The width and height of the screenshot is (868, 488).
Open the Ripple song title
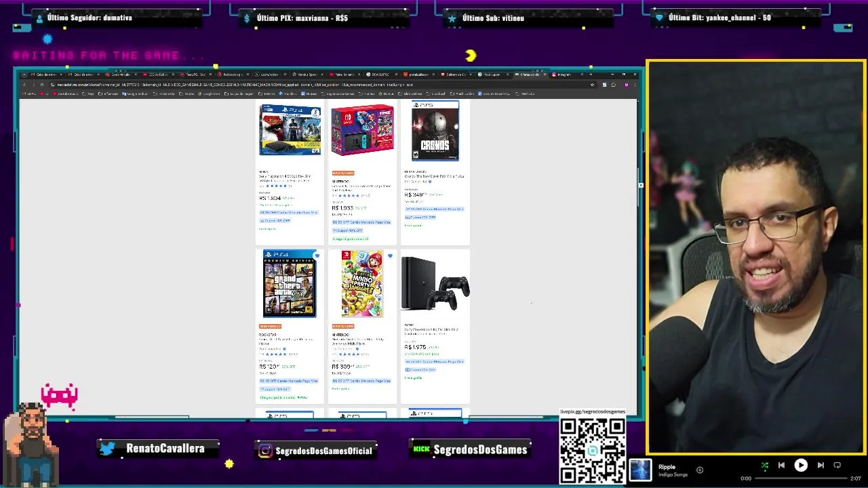pyautogui.click(x=667, y=467)
